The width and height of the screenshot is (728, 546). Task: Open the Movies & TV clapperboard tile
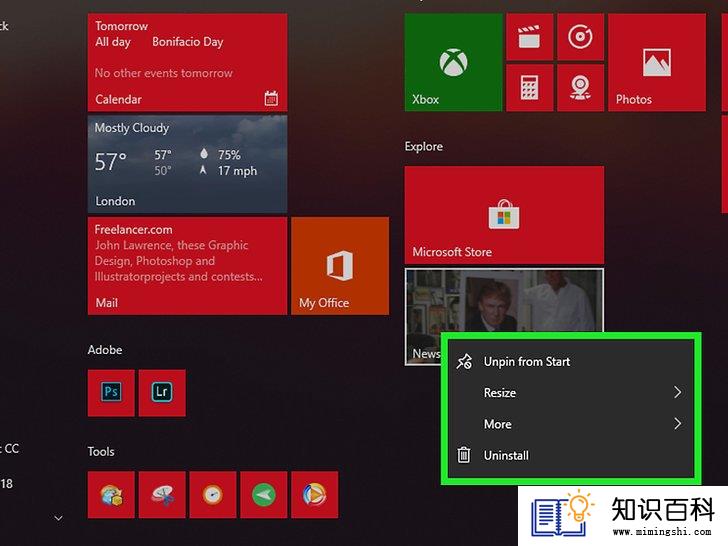[529, 37]
